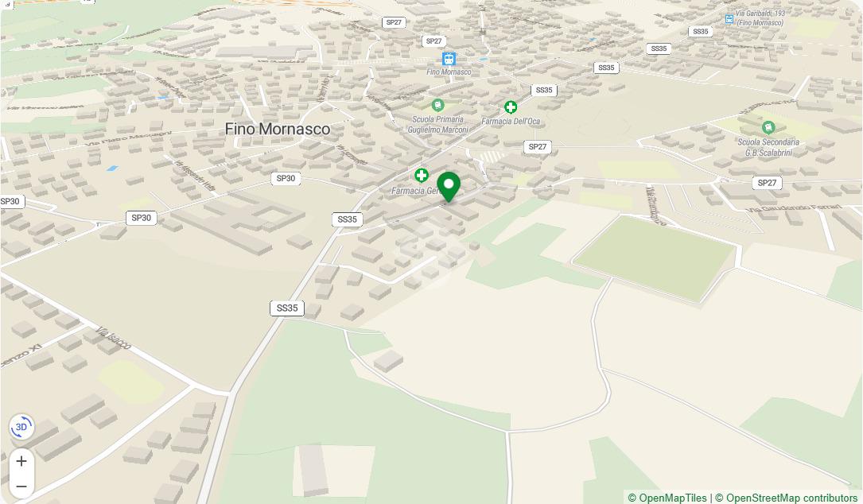863x504 pixels.
Task: Click the SP30 shield next to town name
Action: [286, 178]
